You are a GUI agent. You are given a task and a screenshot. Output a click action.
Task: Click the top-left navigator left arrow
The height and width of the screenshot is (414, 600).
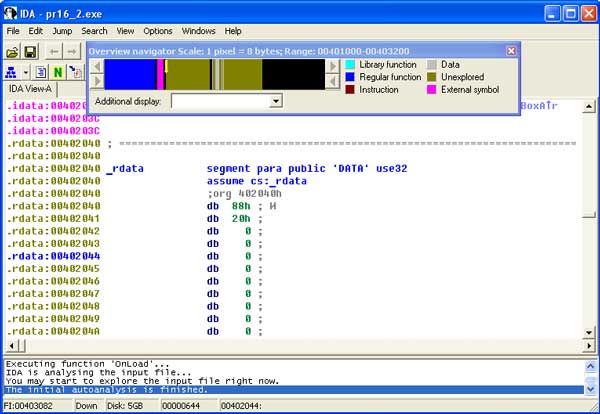[97, 66]
